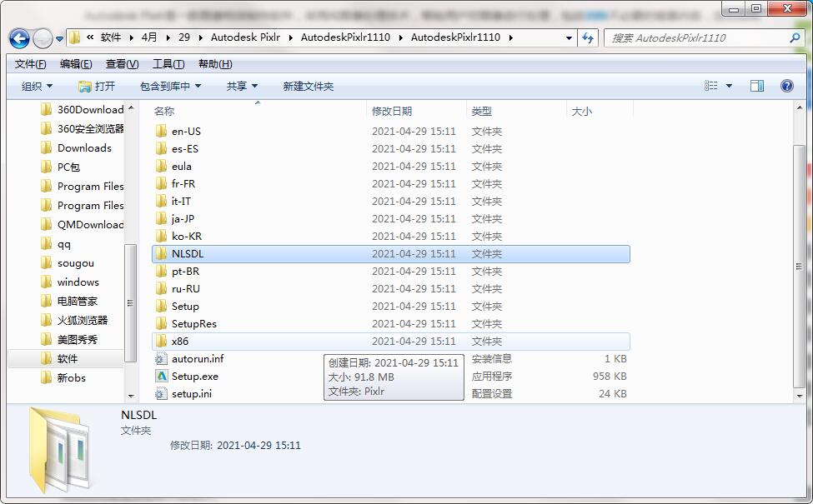The image size is (813, 504).
Task: Open the 工具(T) menu
Action: 168,63
